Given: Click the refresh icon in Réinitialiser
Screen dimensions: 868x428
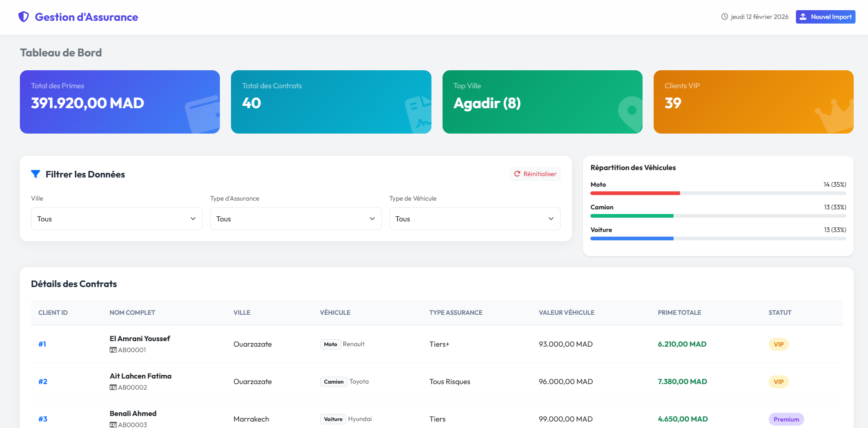Looking at the screenshot, I should tap(517, 174).
